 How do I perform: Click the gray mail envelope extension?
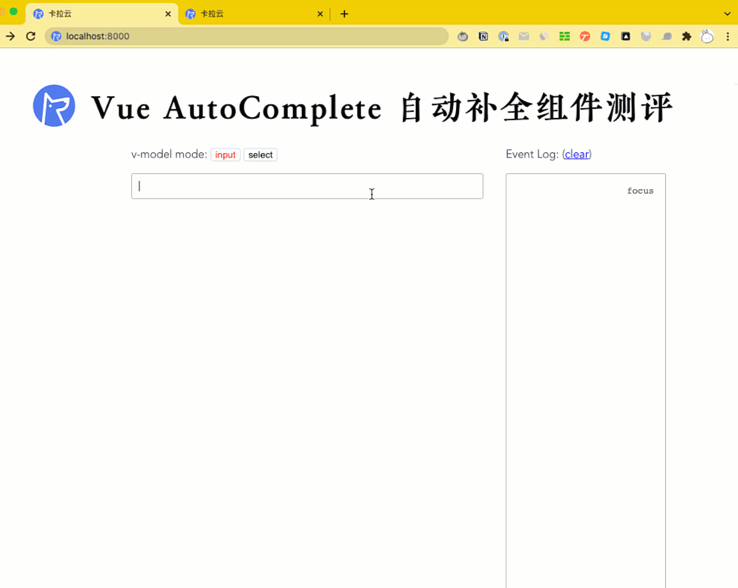(524, 36)
